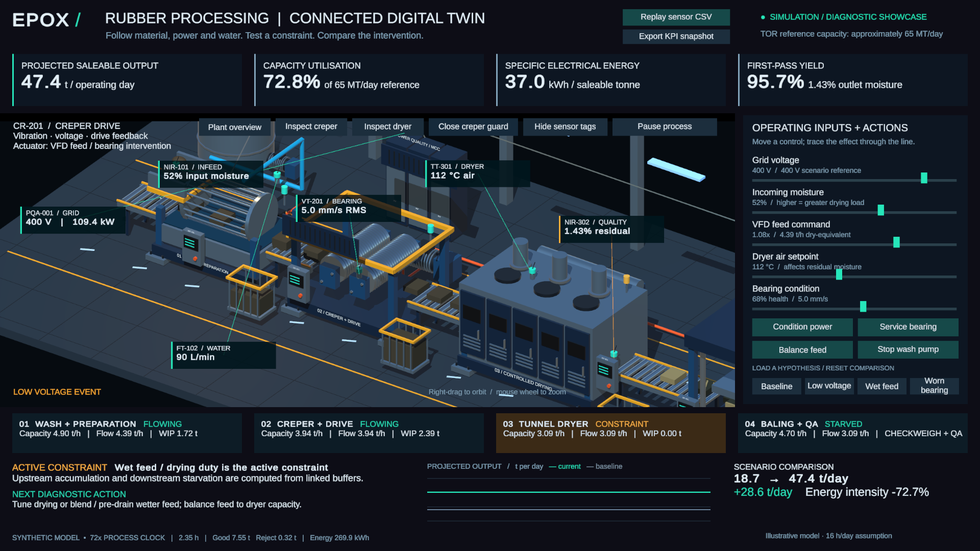Move the Incoming moisture slider handle
980x551 pixels.
[880, 210]
